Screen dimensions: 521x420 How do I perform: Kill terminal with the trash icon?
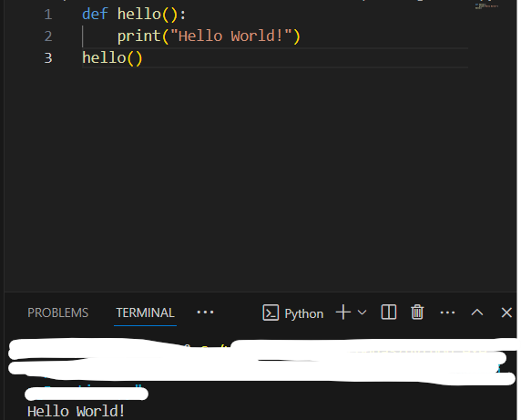pos(417,312)
